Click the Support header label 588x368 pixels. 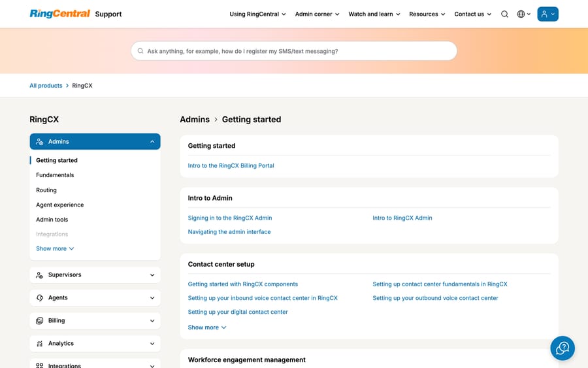coord(108,14)
